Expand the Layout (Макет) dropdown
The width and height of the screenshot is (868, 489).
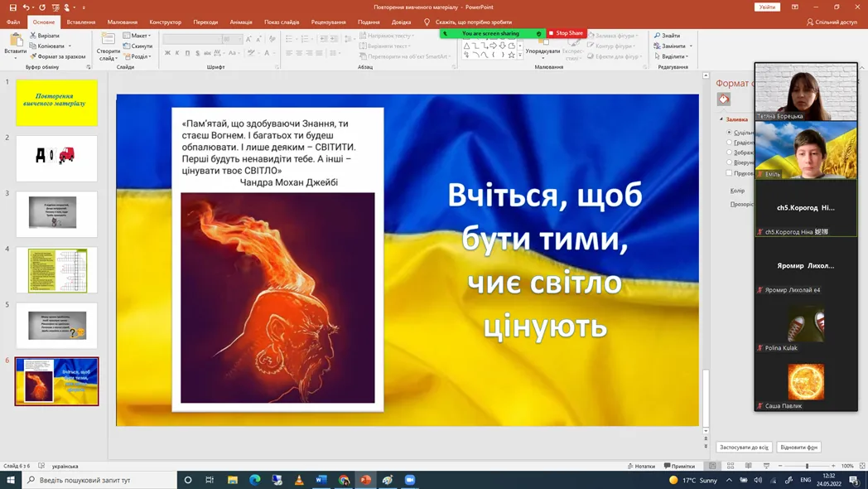coord(137,36)
